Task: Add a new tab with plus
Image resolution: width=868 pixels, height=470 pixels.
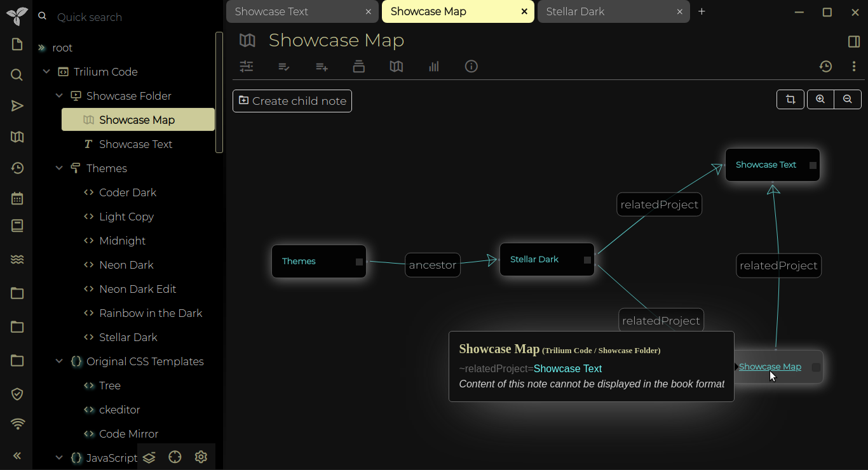Action: pos(702,11)
